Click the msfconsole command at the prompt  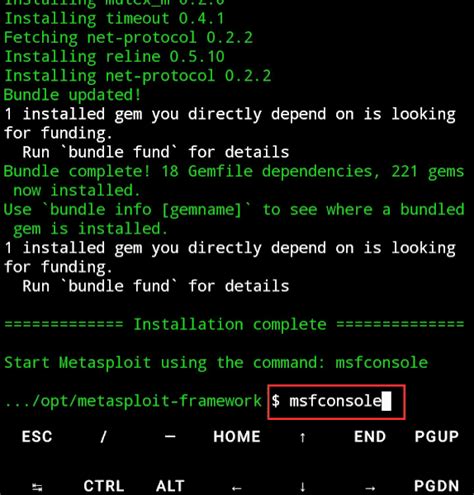(335, 401)
